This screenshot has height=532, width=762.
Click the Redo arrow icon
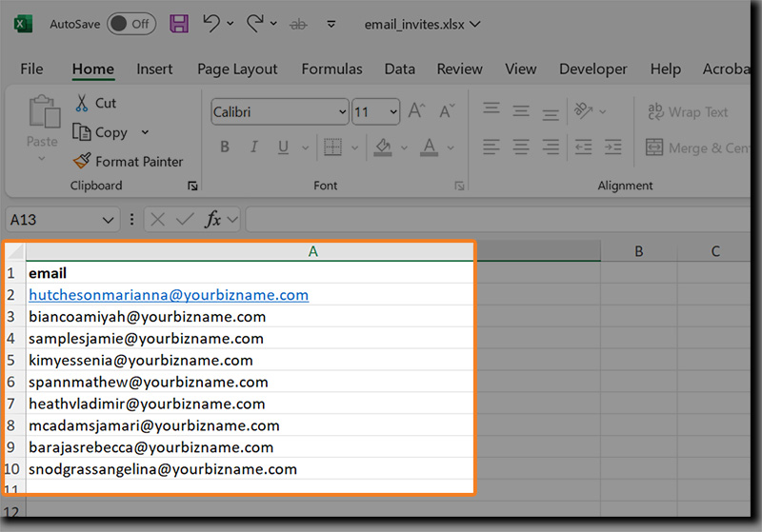click(254, 23)
